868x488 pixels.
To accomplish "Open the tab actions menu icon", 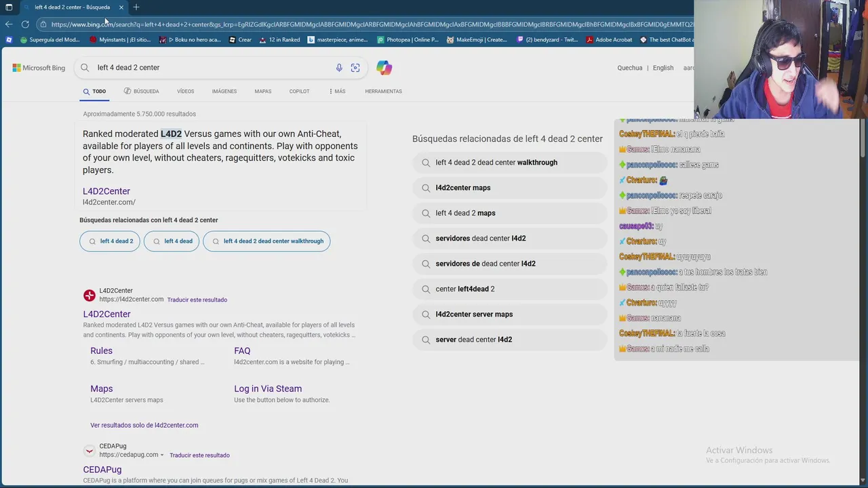I will pyautogui.click(x=9, y=7).
